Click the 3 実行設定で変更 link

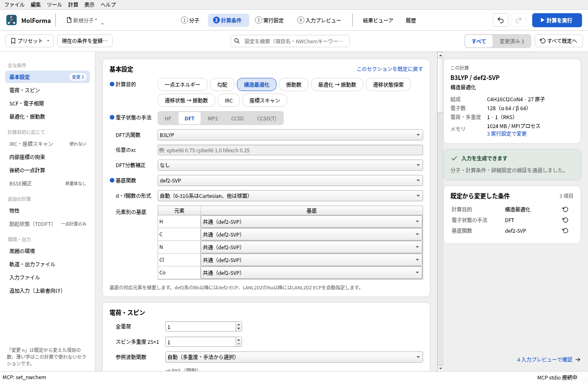pos(507,134)
